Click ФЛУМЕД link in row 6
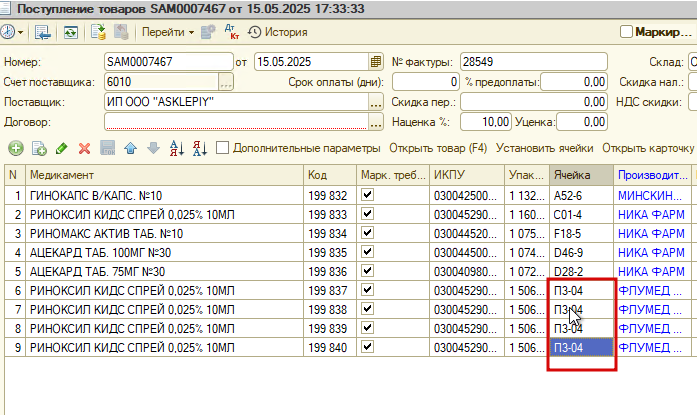The height and width of the screenshot is (415, 697). click(649, 291)
